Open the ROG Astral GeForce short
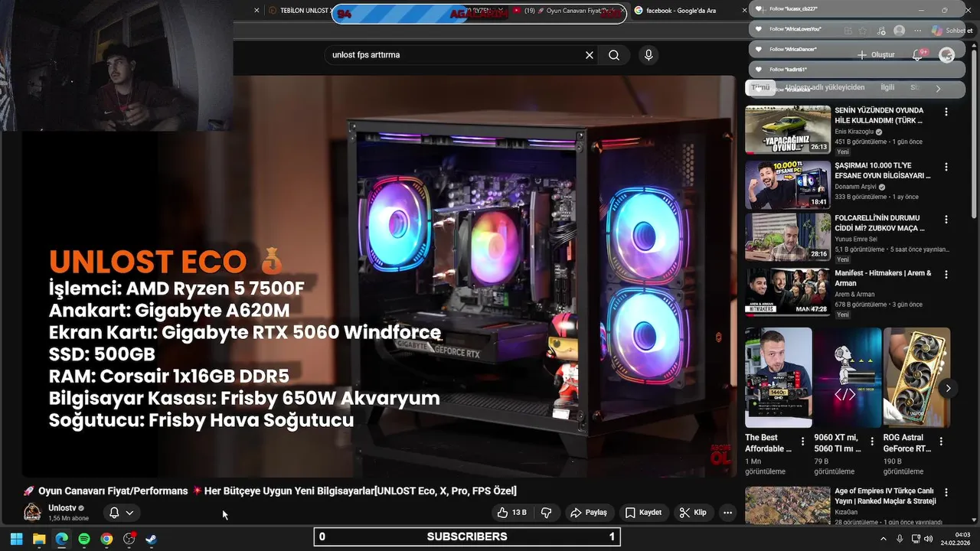Viewport: 980px width, 551px height. (x=916, y=377)
